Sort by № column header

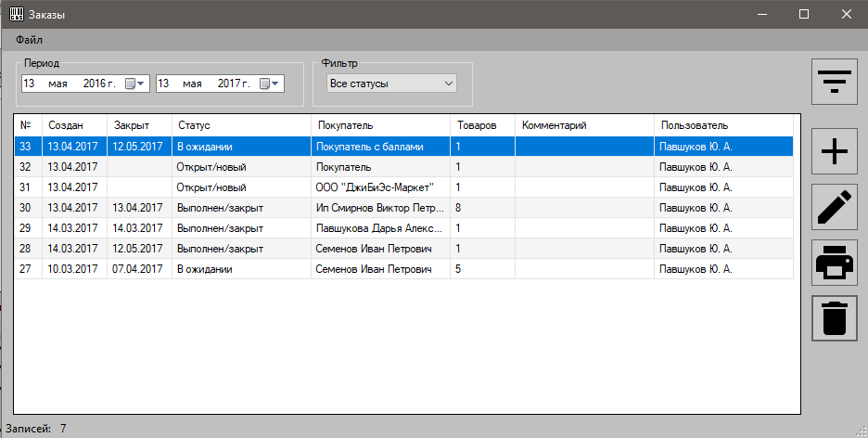point(28,125)
